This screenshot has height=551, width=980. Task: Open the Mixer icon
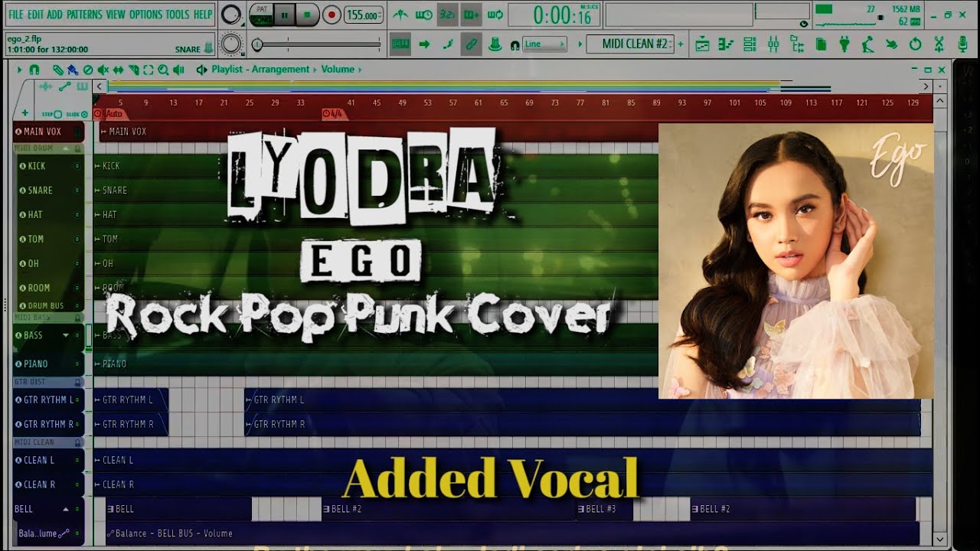[773, 44]
